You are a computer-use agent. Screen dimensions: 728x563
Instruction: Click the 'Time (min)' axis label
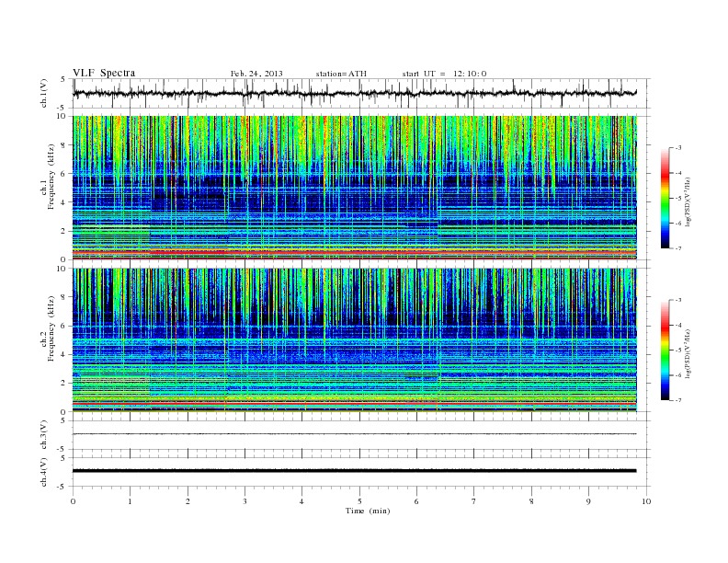coord(368,511)
